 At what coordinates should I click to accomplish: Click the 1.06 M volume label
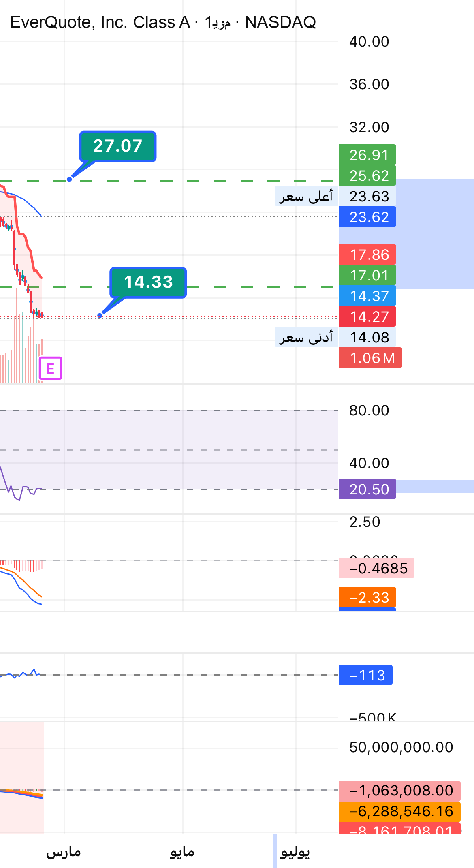tap(371, 358)
